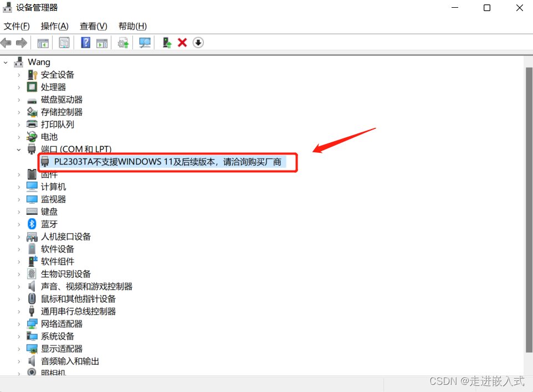Expand the 计算机 category
The height and width of the screenshot is (392, 533).
19,187
